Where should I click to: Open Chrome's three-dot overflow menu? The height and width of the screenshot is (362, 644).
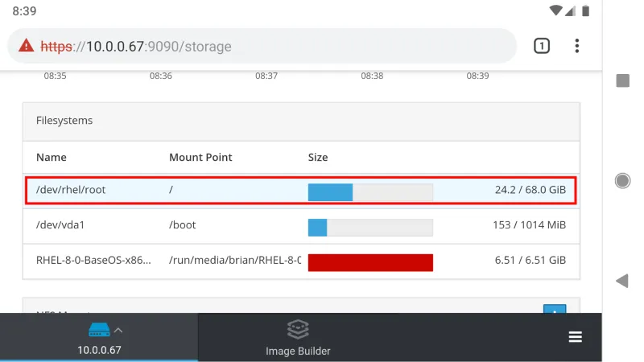coord(576,46)
